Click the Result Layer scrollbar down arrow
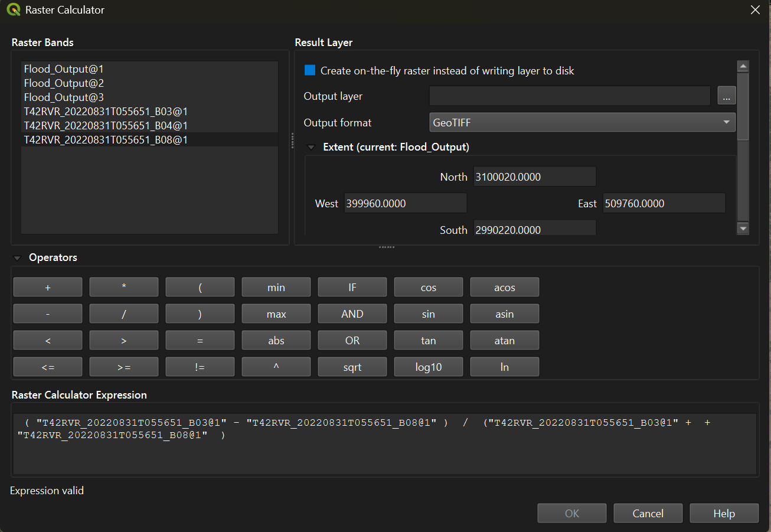771x532 pixels. point(743,229)
